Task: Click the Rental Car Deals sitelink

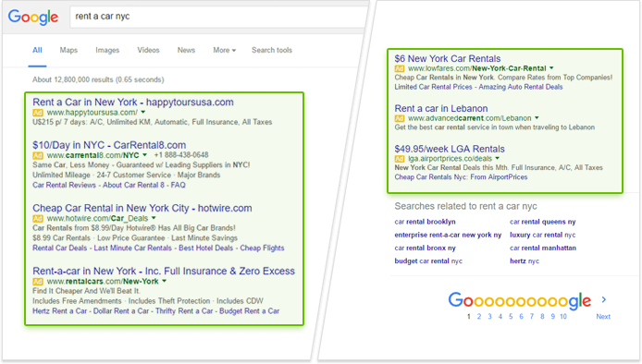Action: (60, 249)
